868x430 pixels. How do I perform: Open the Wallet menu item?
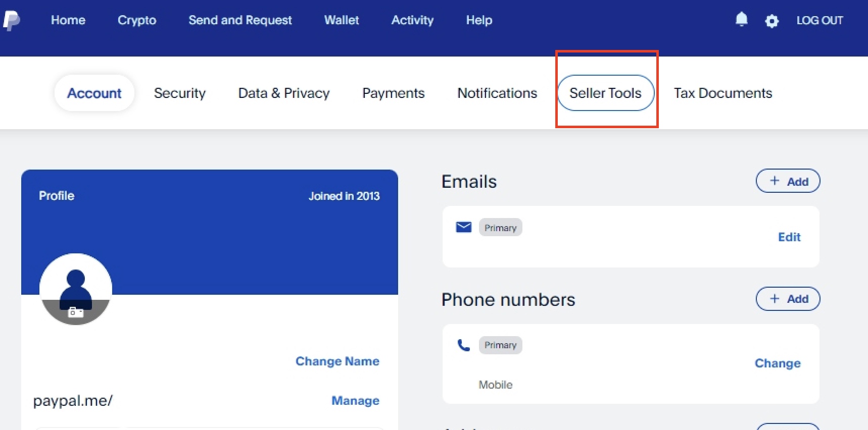[342, 20]
